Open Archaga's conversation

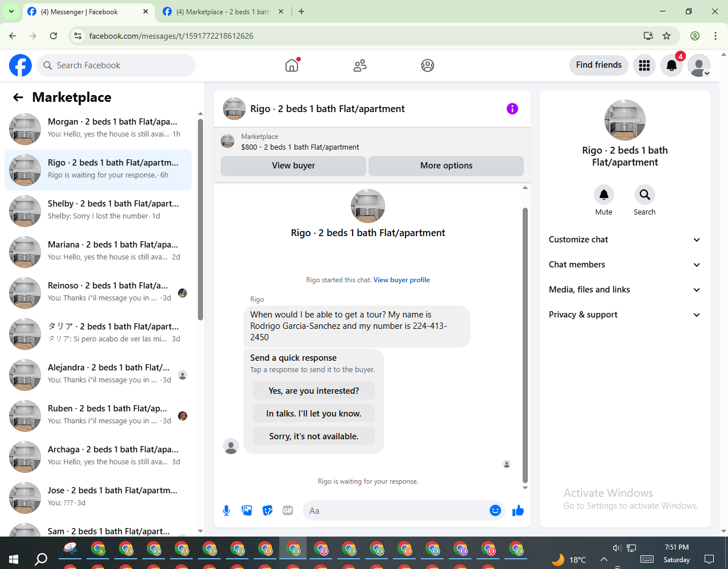click(x=98, y=457)
